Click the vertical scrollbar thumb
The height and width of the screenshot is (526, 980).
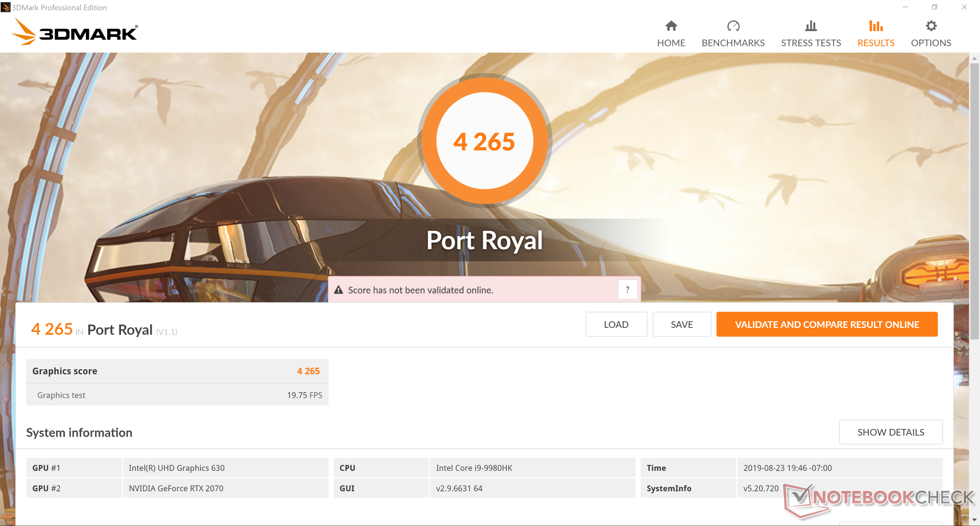[x=974, y=199]
